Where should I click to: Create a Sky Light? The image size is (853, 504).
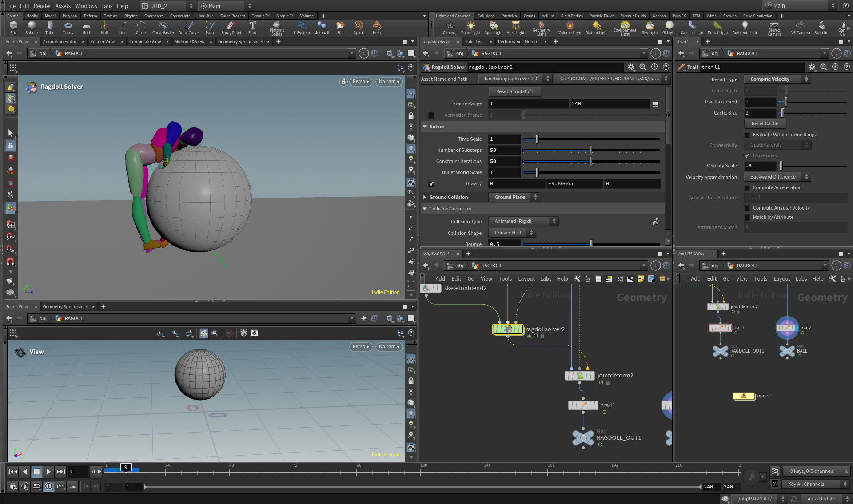[x=650, y=28]
